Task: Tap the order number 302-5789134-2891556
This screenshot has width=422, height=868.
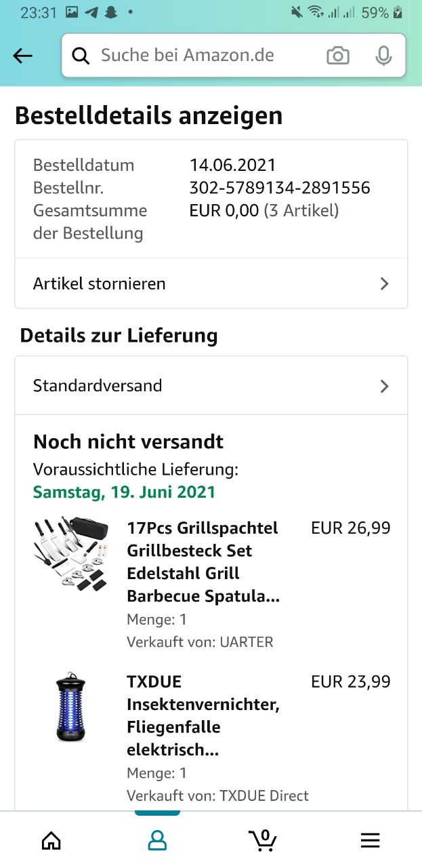Action: 280,188
